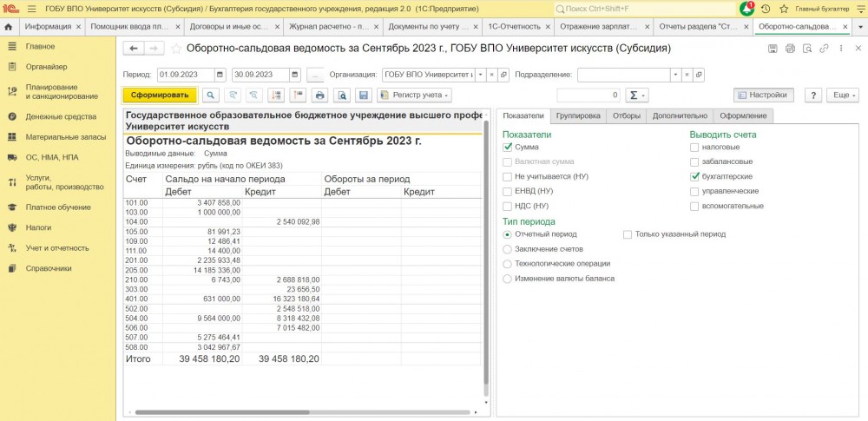Click the print preview icon
Screen dimensions: 868x421
click(342, 95)
